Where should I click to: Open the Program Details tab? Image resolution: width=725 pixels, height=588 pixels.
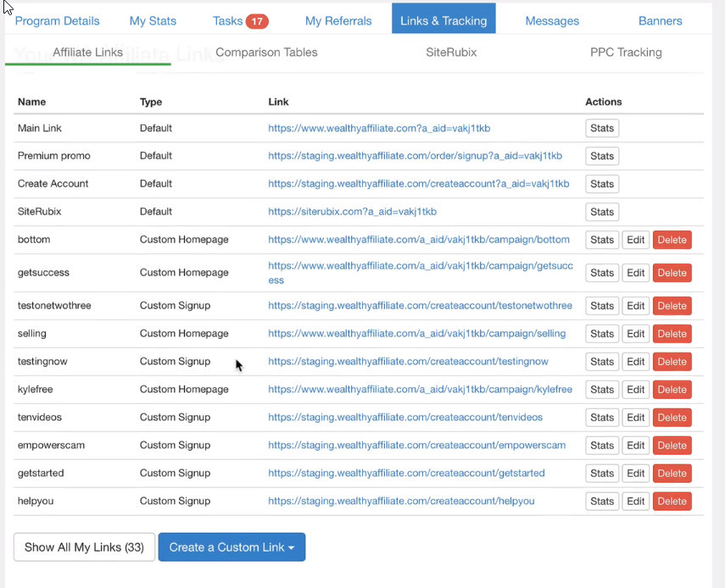58,21
